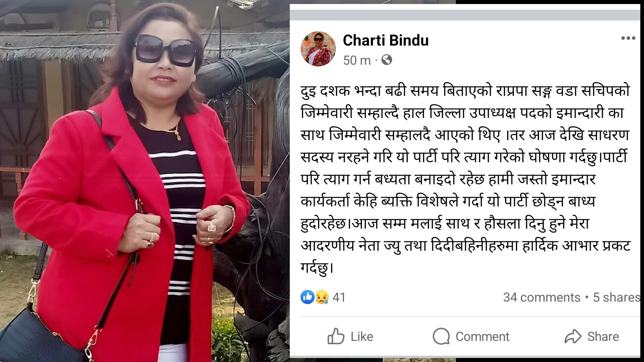Screen dimensions: 644x362
Task: Click the Nepali post text body
Action: coord(465,180)
